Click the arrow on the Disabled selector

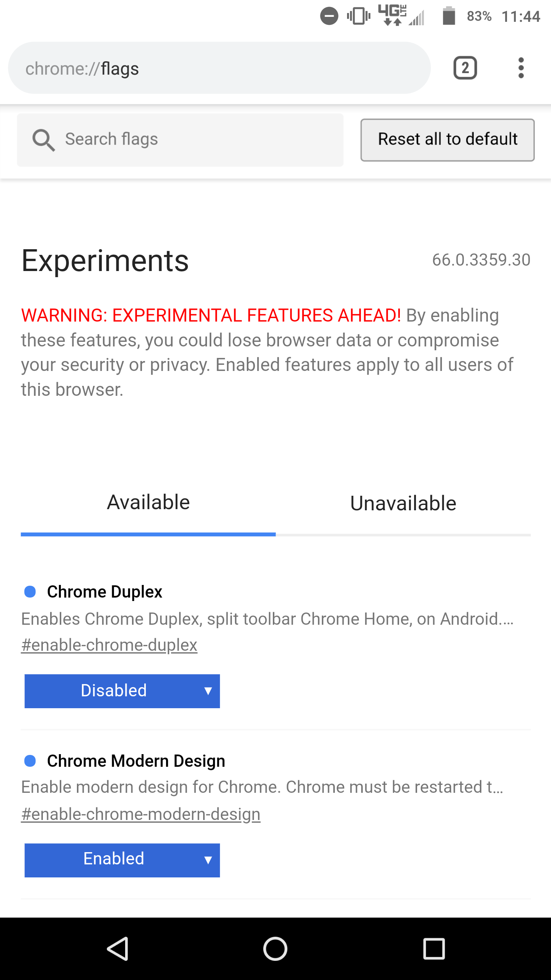(x=208, y=691)
